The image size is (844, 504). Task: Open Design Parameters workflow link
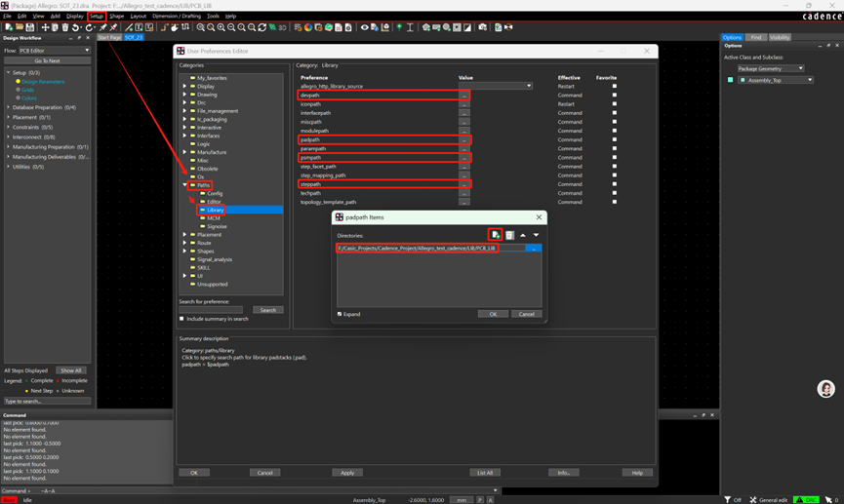pos(43,82)
